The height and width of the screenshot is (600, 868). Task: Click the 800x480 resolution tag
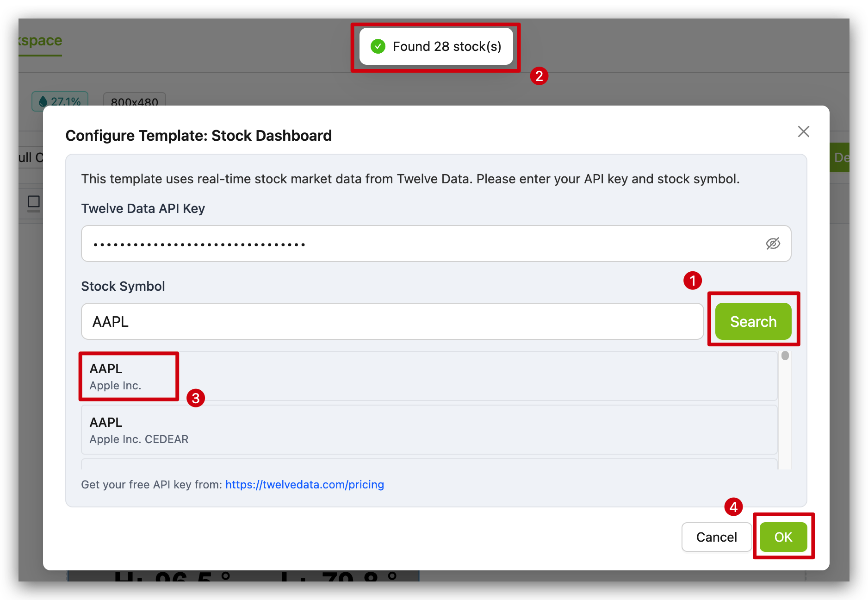point(135,102)
